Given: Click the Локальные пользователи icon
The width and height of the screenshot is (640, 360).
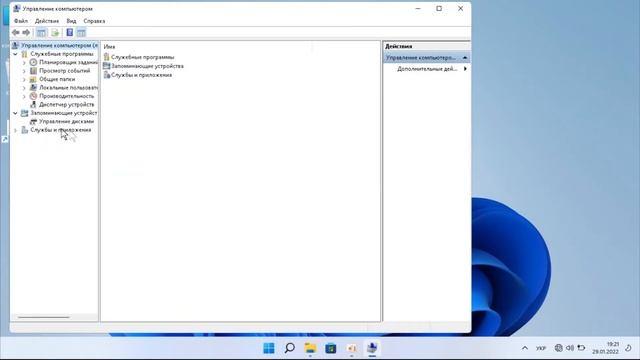Looking at the screenshot, I should point(33,87).
